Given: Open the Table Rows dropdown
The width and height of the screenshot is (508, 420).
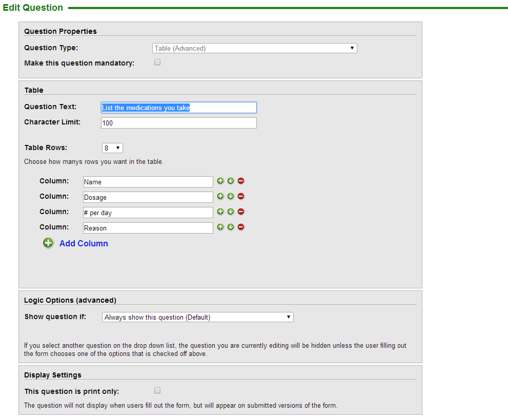Looking at the screenshot, I should pos(112,148).
